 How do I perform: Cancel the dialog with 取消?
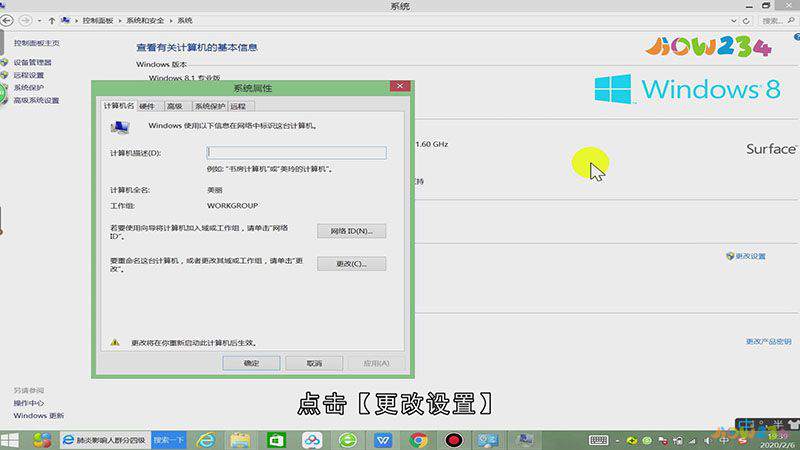tap(314, 363)
